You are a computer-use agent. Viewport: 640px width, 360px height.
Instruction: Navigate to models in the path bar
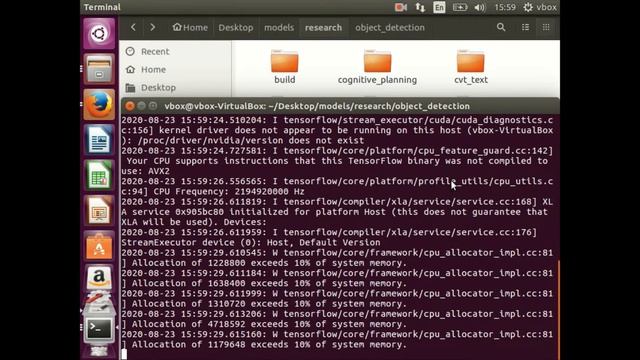(x=279, y=27)
